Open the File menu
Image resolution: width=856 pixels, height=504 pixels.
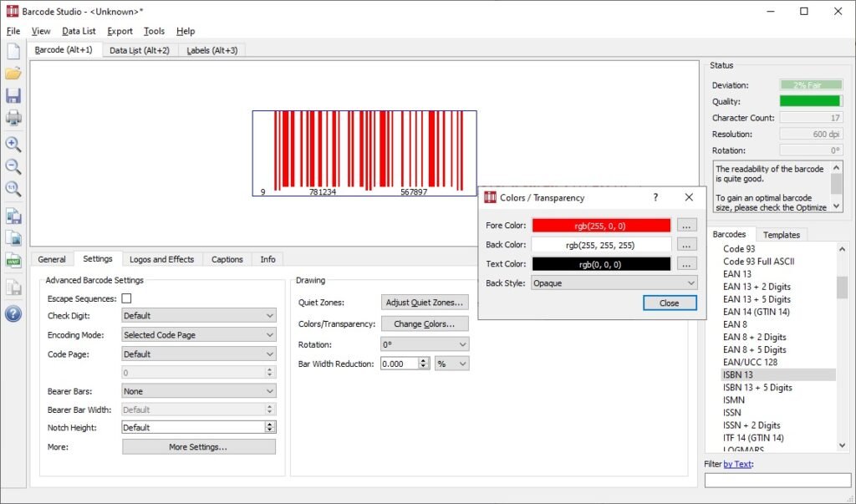pyautogui.click(x=13, y=31)
